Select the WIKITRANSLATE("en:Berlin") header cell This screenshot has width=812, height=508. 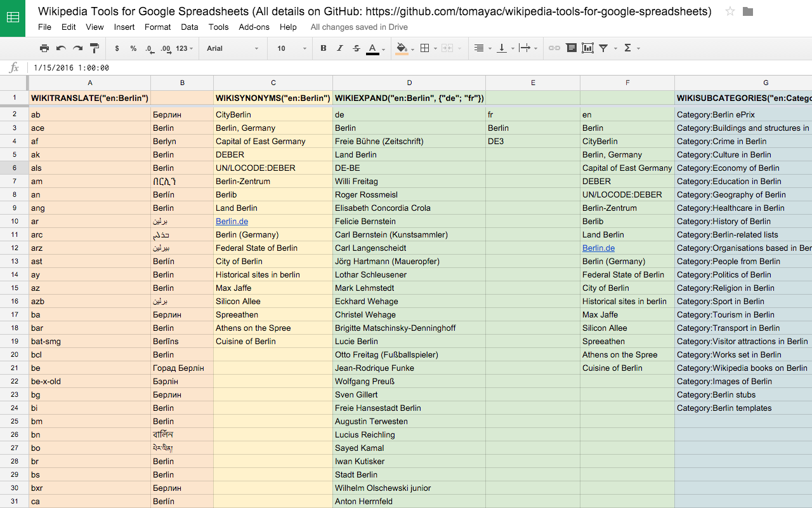tap(89, 98)
